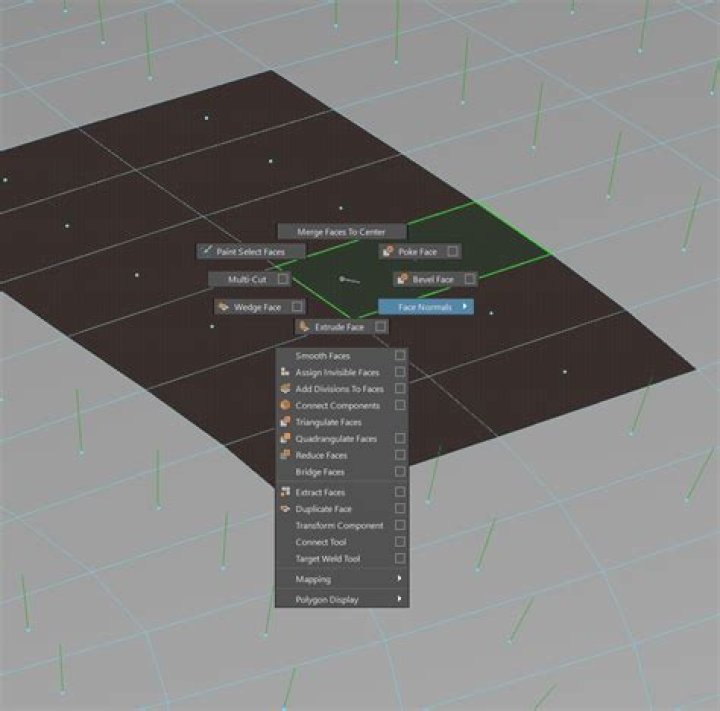Expand the Polygon Display submenu arrow

coord(399,599)
